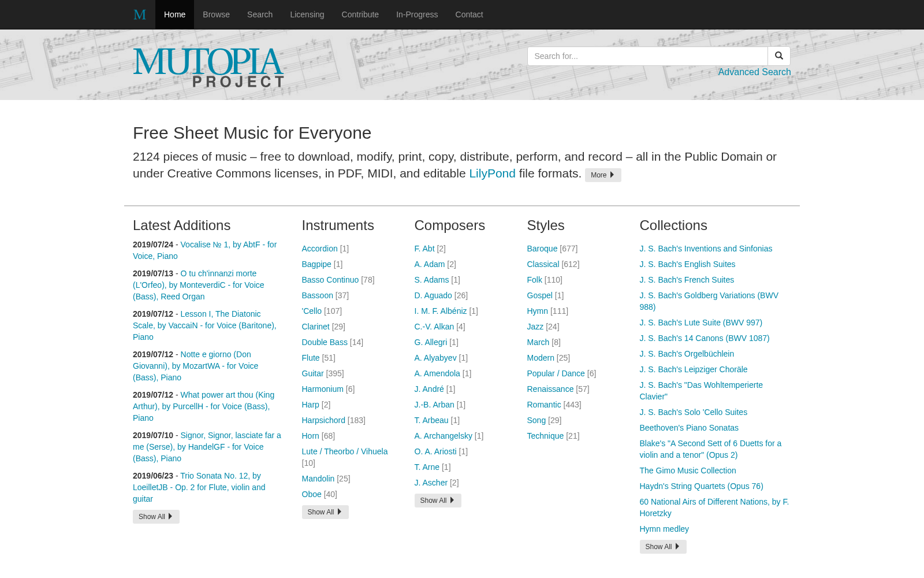Go to the Licensing page
Viewport: 924px width, 578px height.
pyautogui.click(x=307, y=14)
